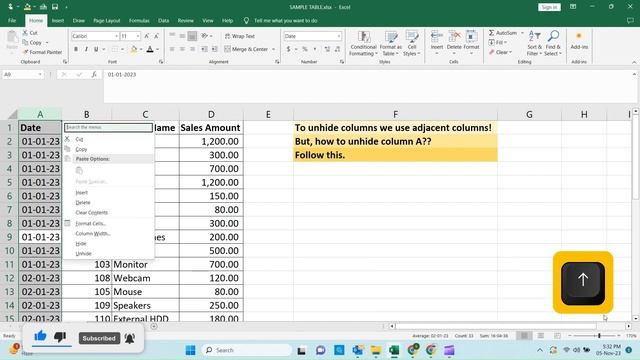
Task: Click the Format Painter tool
Action: click(x=42, y=52)
